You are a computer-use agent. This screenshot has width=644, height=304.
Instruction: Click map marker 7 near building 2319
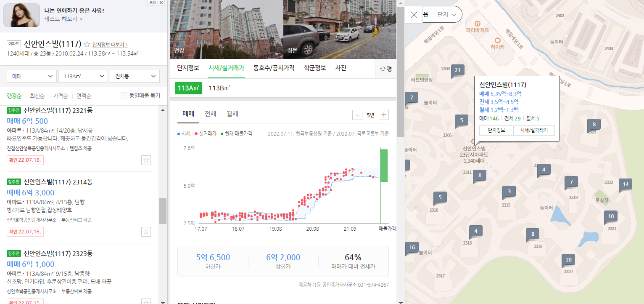(x=571, y=183)
